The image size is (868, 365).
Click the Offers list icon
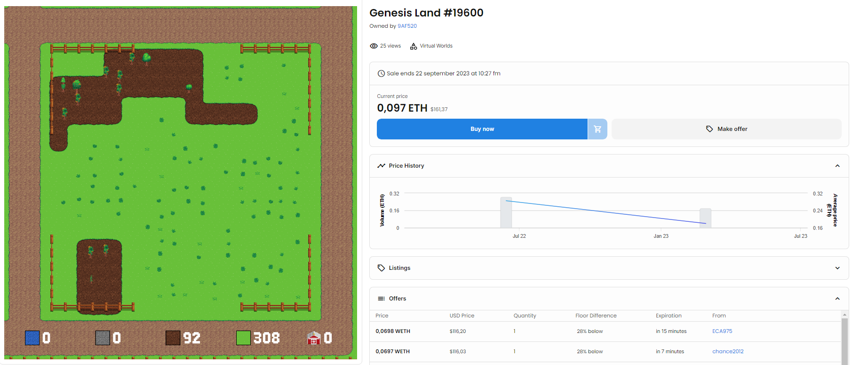(x=381, y=299)
